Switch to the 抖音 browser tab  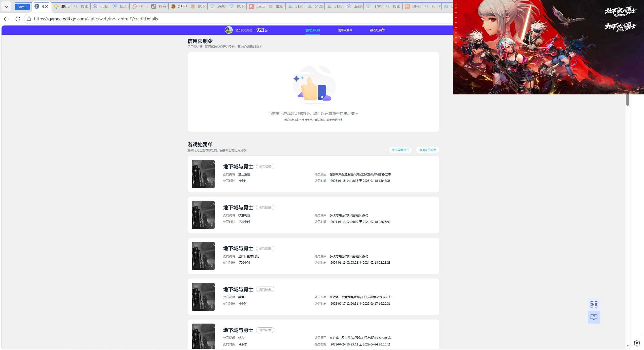tap(159, 7)
